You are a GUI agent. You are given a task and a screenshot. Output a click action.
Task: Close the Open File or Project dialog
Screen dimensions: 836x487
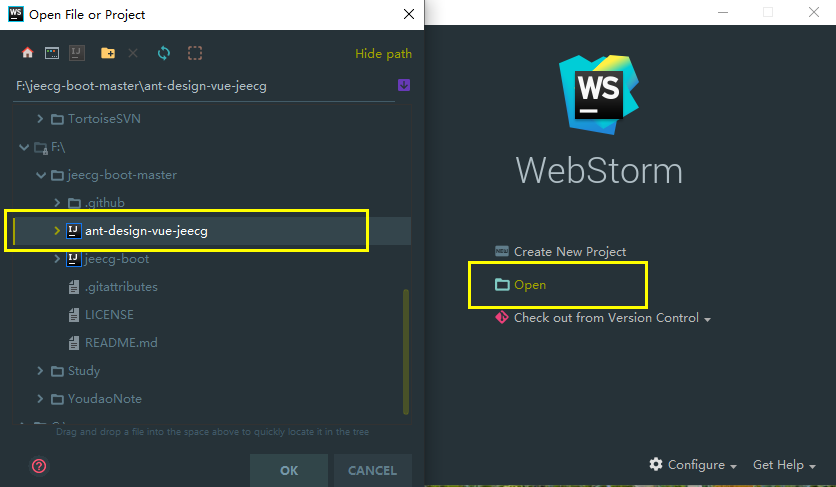409,14
